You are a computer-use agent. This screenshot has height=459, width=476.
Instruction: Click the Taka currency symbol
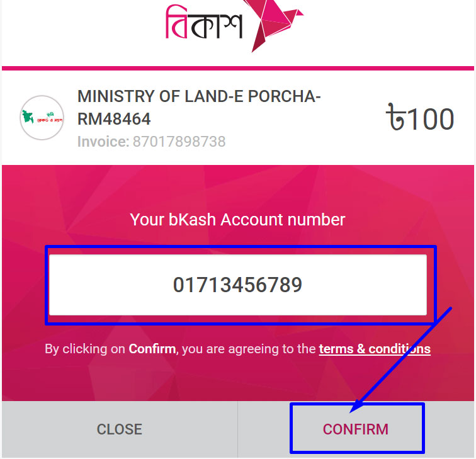pyautogui.click(x=397, y=118)
